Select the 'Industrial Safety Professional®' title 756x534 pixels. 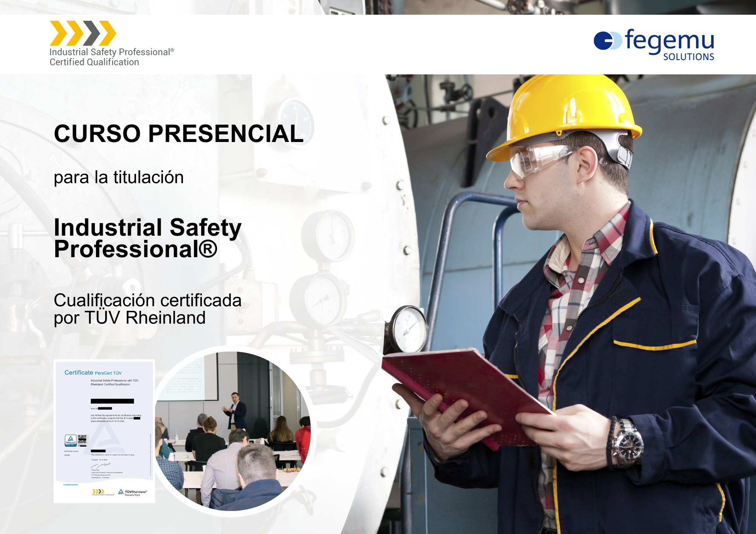tap(147, 238)
